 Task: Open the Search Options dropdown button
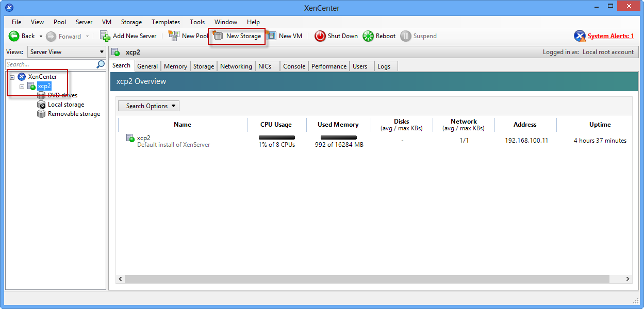pos(149,106)
